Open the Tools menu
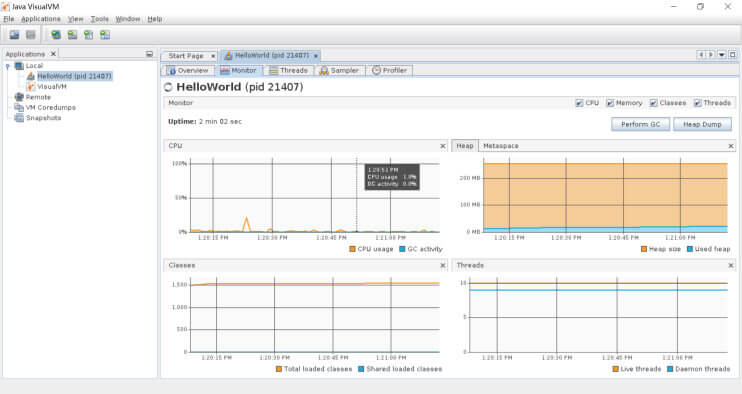This screenshot has width=742, height=394. tap(99, 19)
